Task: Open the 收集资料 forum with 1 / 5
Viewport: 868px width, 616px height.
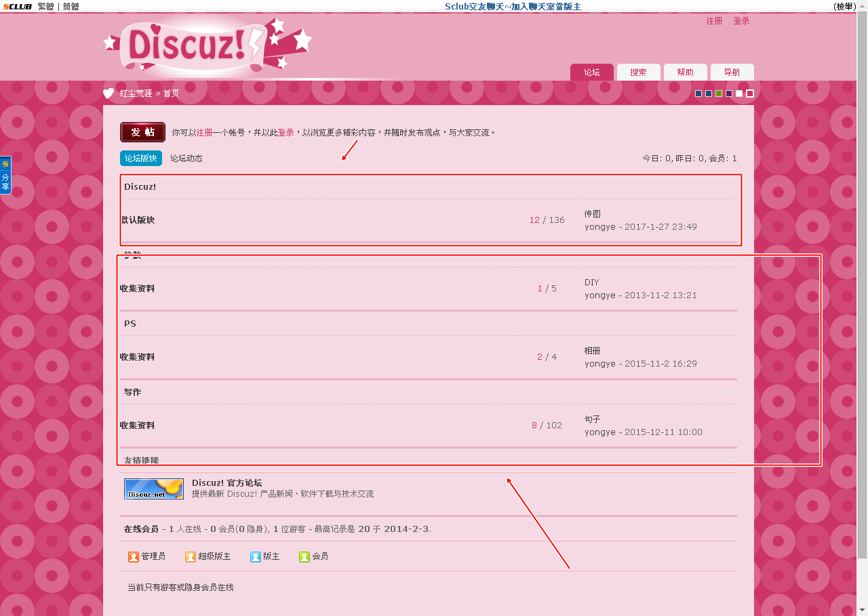Action: 138,289
